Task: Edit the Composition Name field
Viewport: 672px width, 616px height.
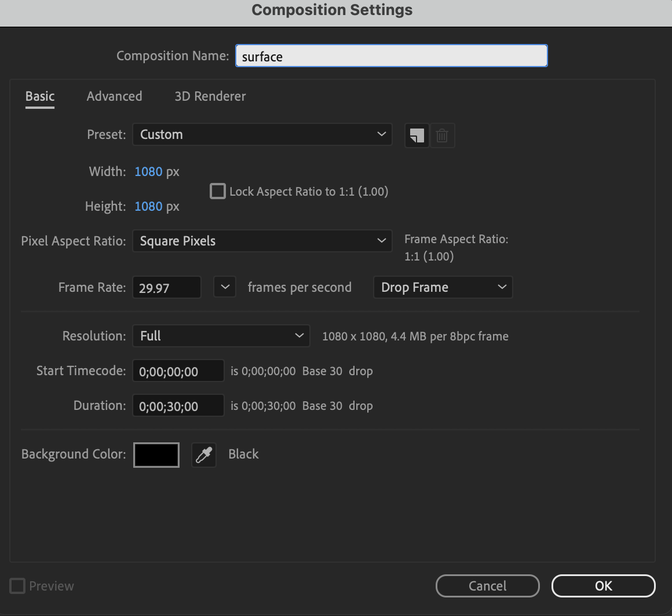Action: pyautogui.click(x=391, y=56)
